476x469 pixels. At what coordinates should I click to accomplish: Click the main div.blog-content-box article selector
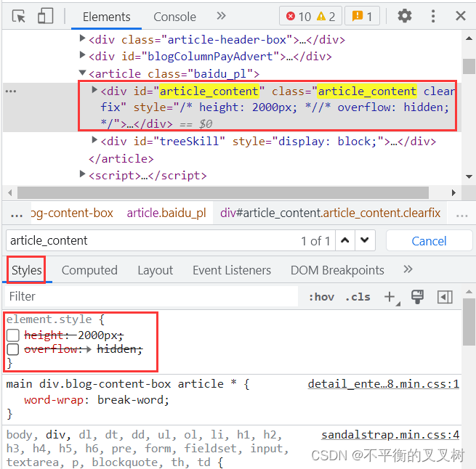[121, 384]
